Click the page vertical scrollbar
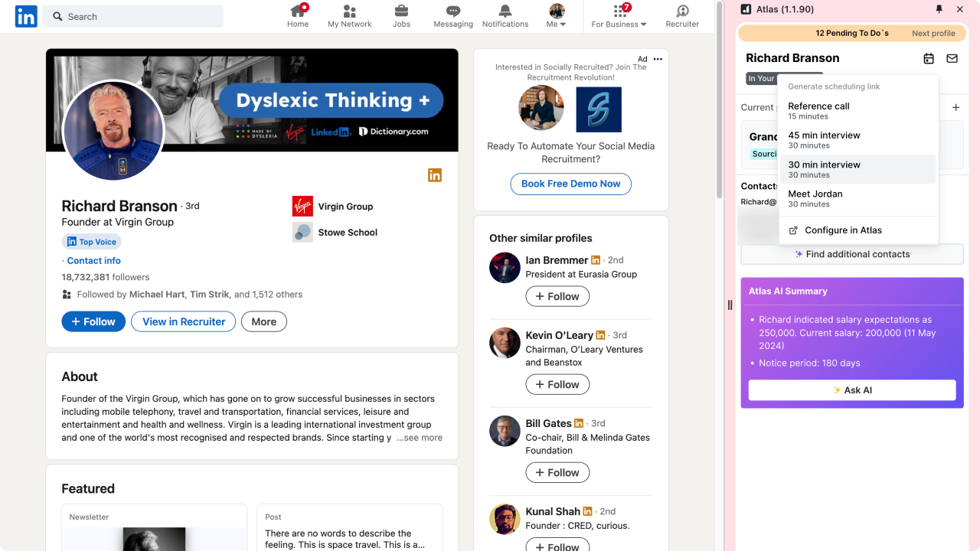Screen dimensions: 980x551 pyautogui.click(x=719, y=99)
